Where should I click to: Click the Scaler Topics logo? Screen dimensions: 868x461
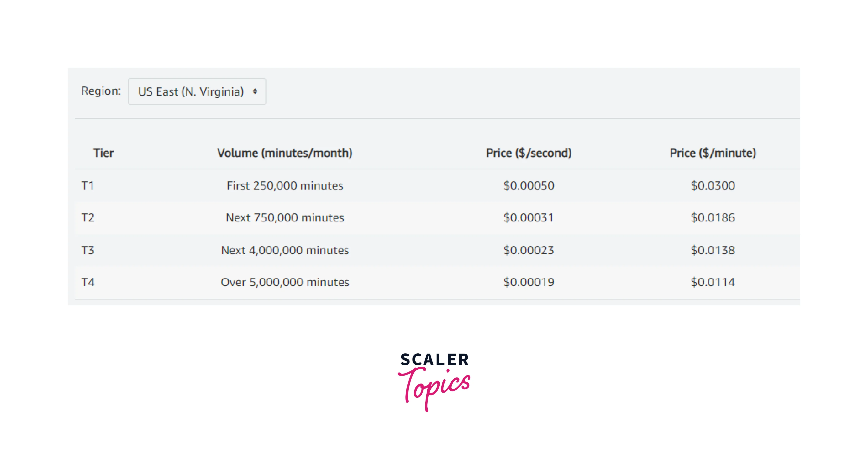tap(434, 381)
